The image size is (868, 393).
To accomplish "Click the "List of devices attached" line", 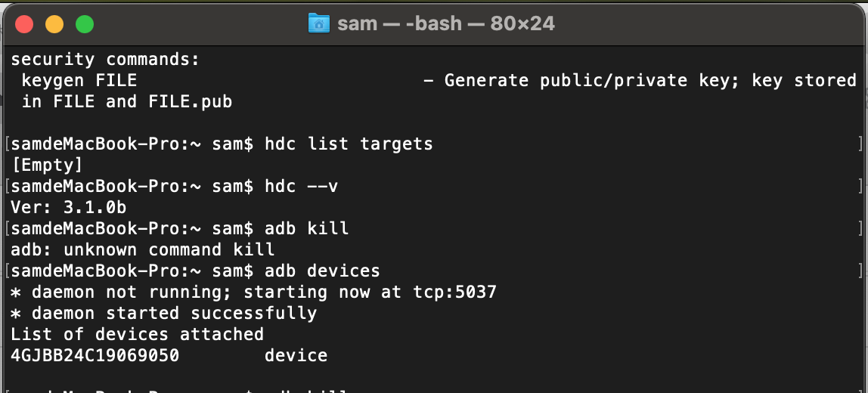I will [138, 334].
